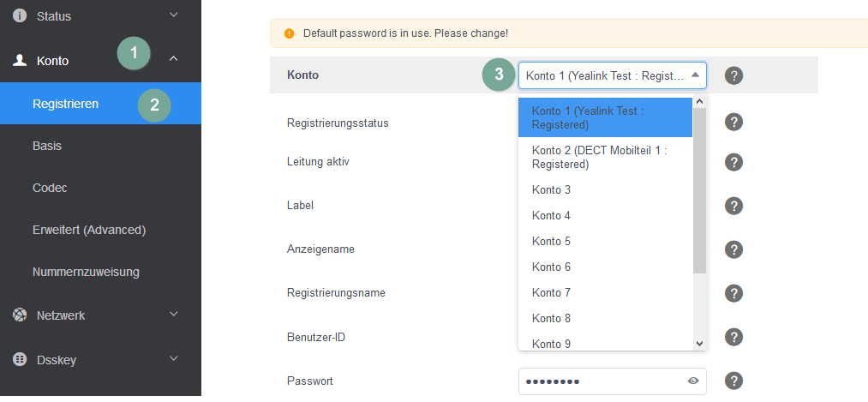Viewport: 868px width, 402px height.
Task: Click the dropdown list scroll down arrow
Action: click(x=699, y=343)
